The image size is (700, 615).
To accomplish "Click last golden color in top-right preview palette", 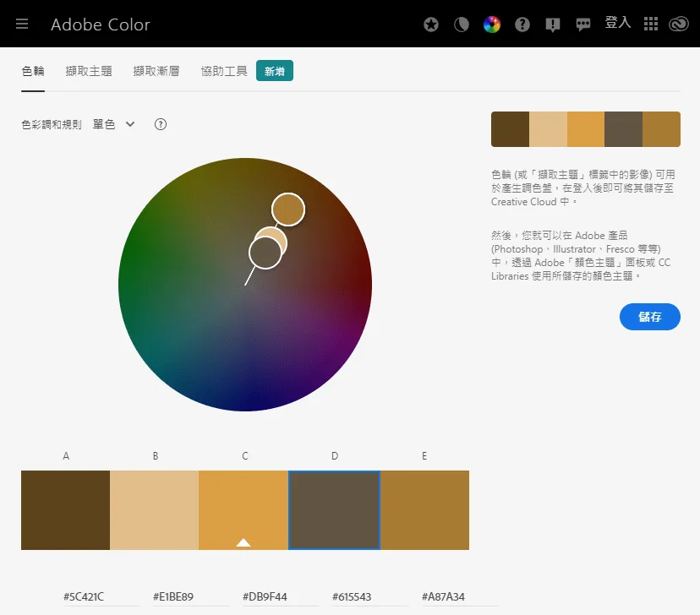I will click(661, 129).
